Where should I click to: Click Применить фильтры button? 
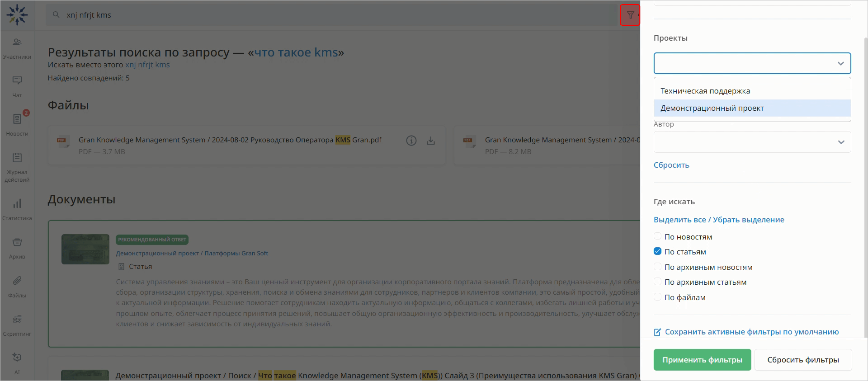click(702, 360)
